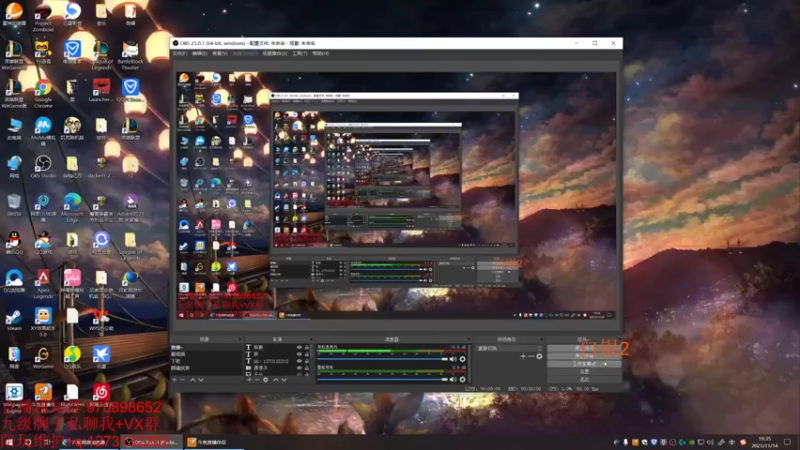This screenshot has height=450, width=800.
Task: Open the OBS File menu
Action: pos(180,54)
